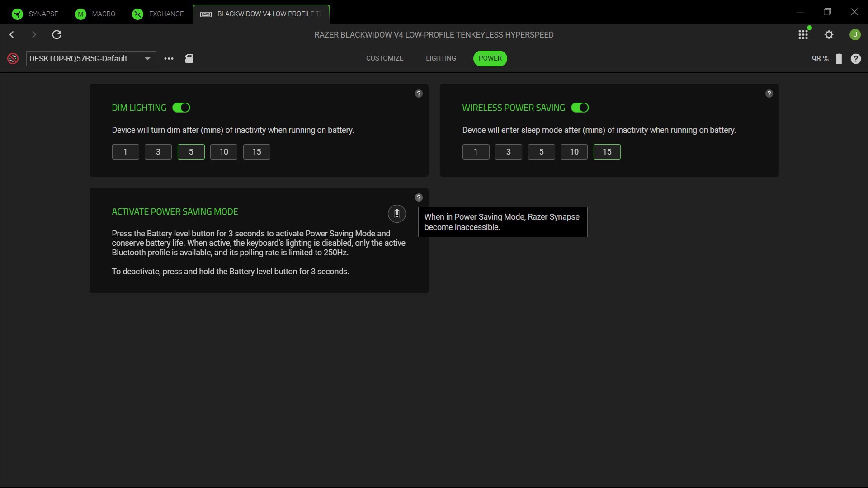
Task: Set sleep mode to 1 minute
Action: click(x=476, y=152)
